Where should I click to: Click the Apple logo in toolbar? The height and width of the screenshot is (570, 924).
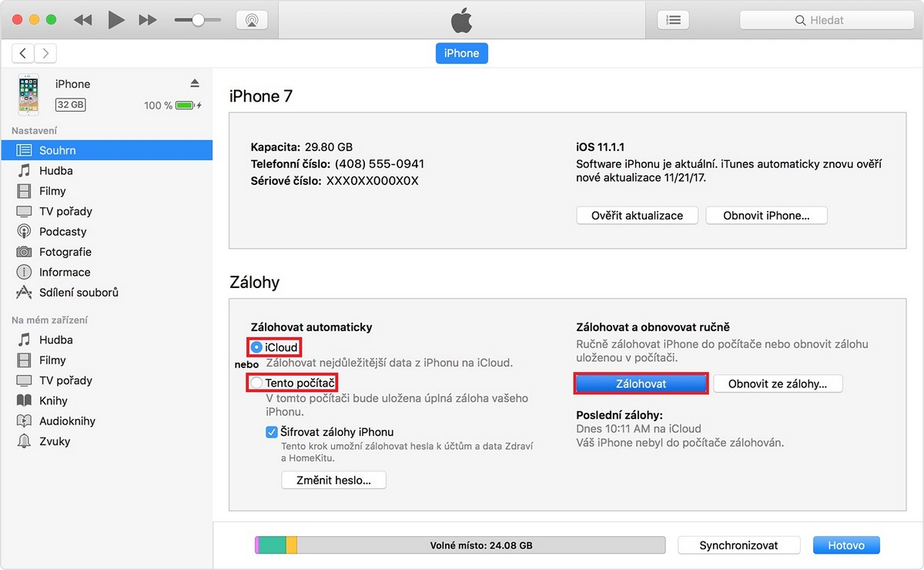[462, 21]
